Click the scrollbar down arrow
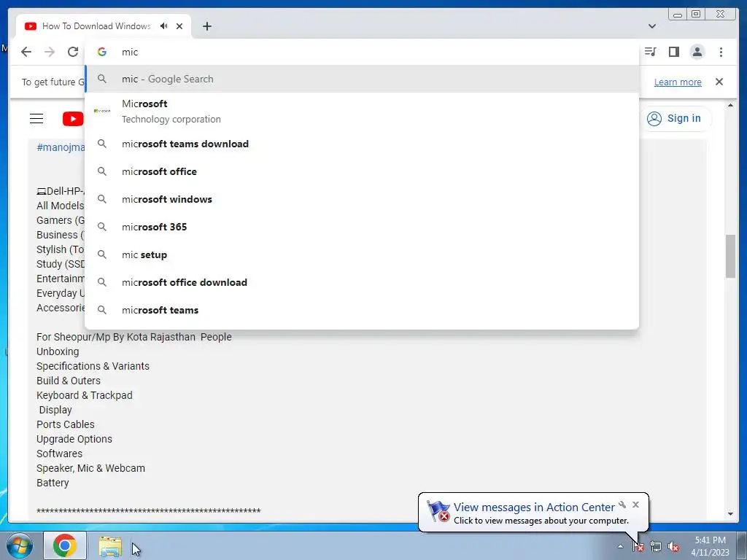Image resolution: width=747 pixels, height=560 pixels. 730,514
